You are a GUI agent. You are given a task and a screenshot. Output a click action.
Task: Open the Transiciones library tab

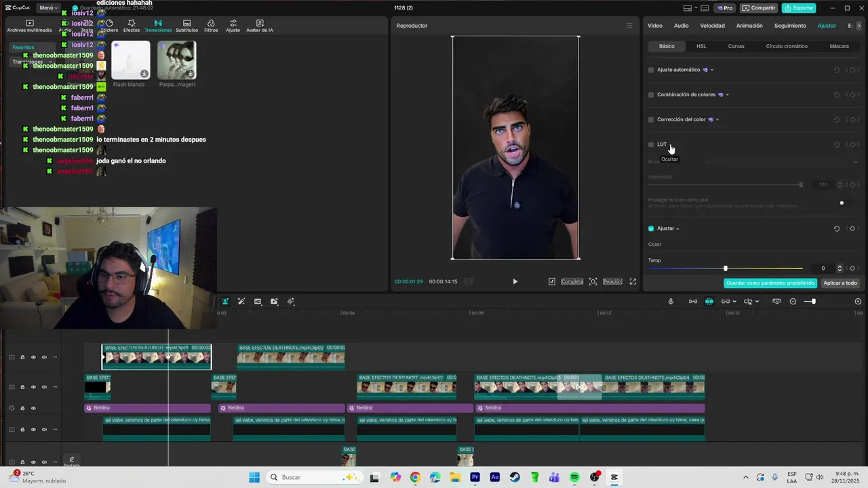click(158, 26)
